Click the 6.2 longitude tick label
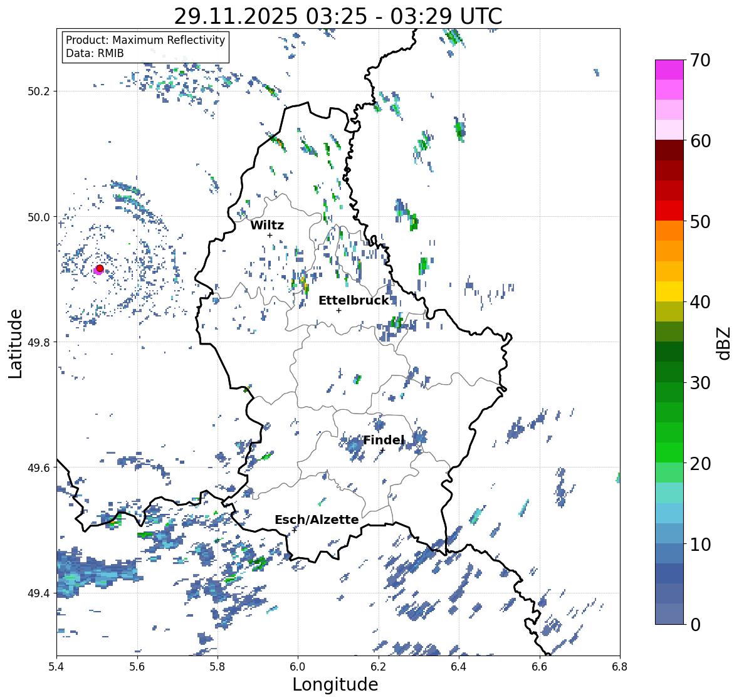 [x=379, y=667]
